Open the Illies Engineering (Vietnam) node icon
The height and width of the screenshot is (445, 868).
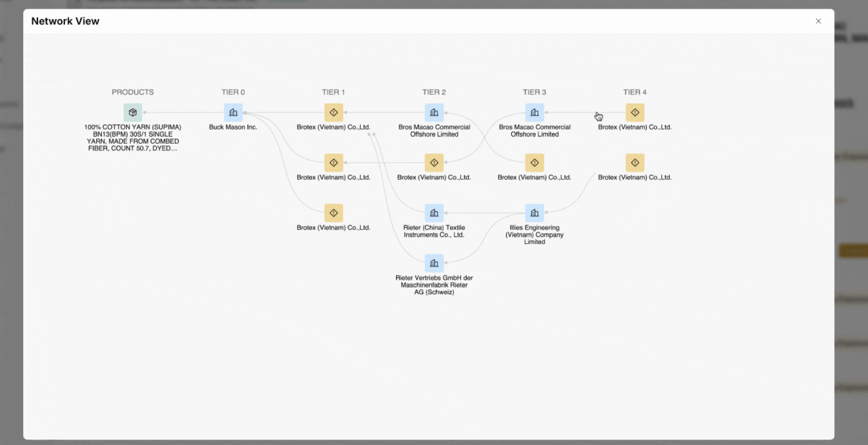click(x=534, y=213)
